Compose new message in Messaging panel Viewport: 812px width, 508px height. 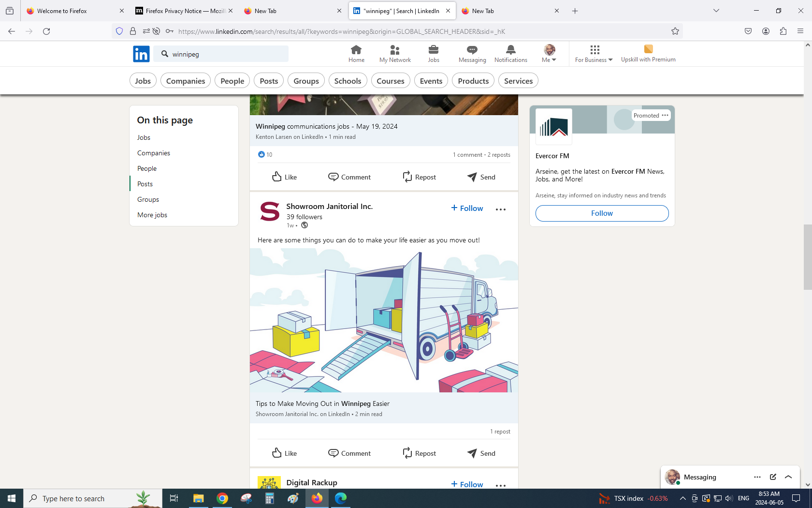[x=773, y=477]
